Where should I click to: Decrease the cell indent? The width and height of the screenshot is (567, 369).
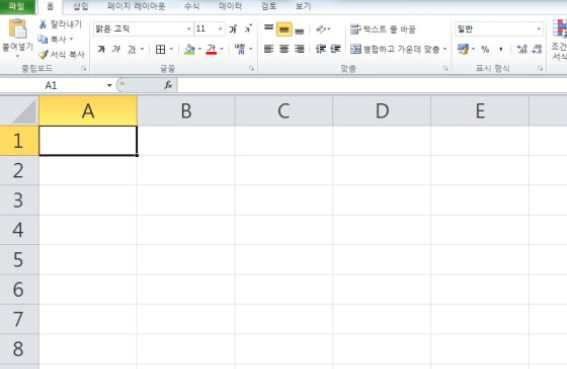point(321,49)
